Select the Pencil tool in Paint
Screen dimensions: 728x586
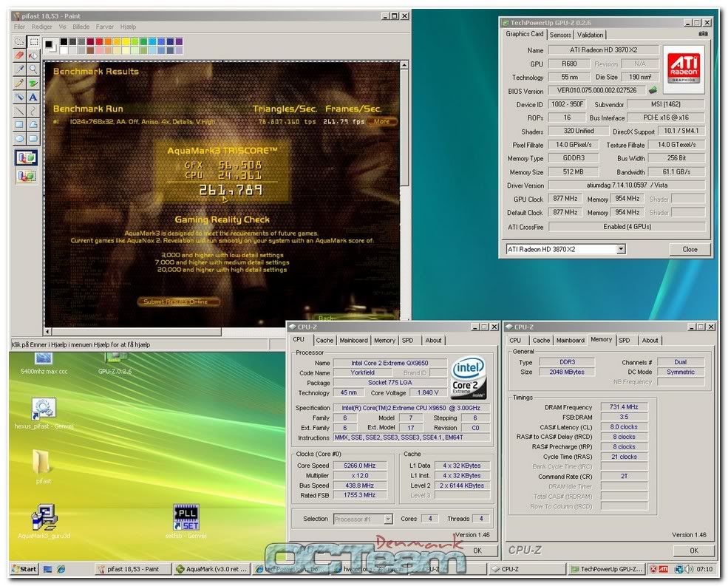19,84
